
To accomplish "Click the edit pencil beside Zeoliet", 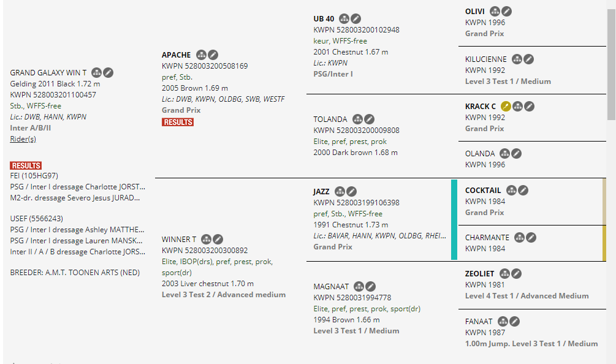I will pos(516,273).
